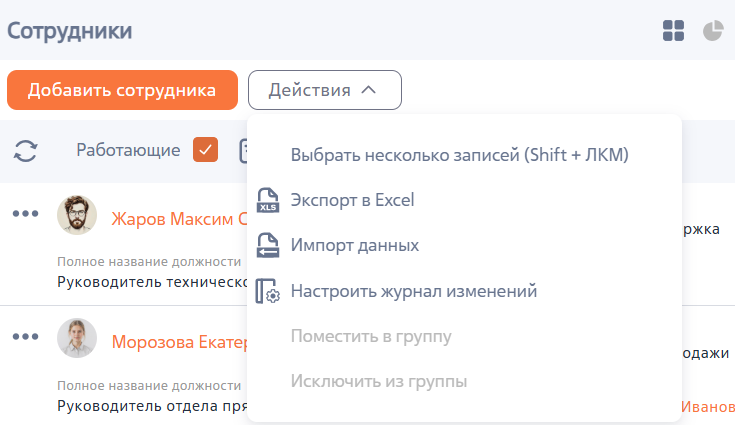Open Настроить журнал изменений
The image size is (735, 425).
click(x=414, y=291)
